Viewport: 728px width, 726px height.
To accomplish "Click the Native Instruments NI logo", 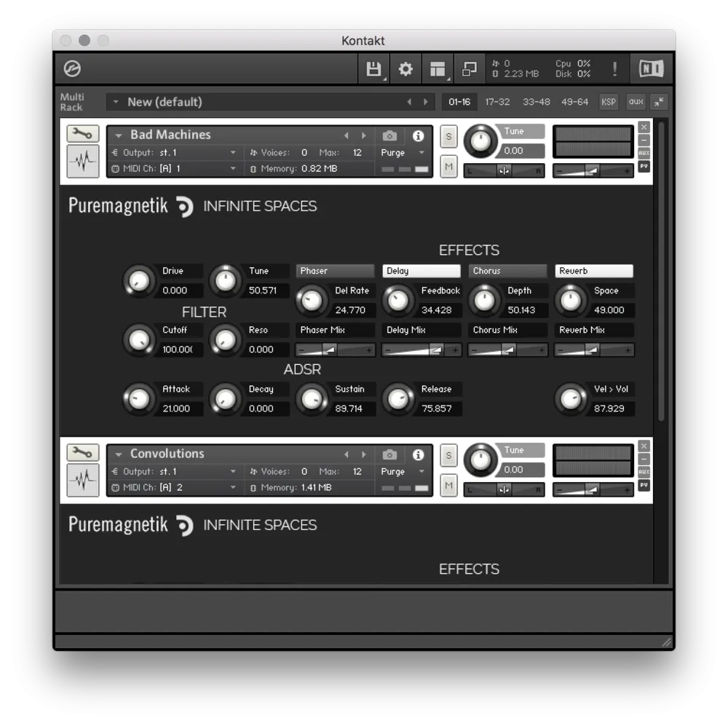I will pos(652,69).
